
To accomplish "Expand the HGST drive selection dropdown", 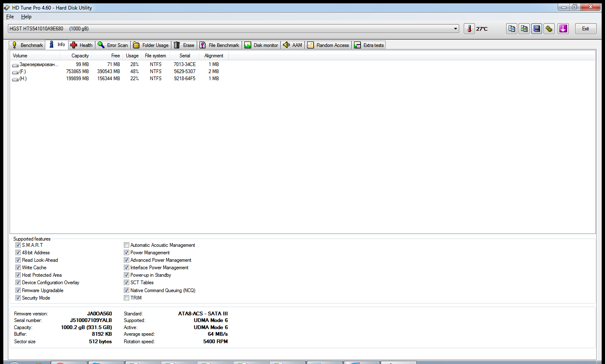I will pyautogui.click(x=455, y=29).
